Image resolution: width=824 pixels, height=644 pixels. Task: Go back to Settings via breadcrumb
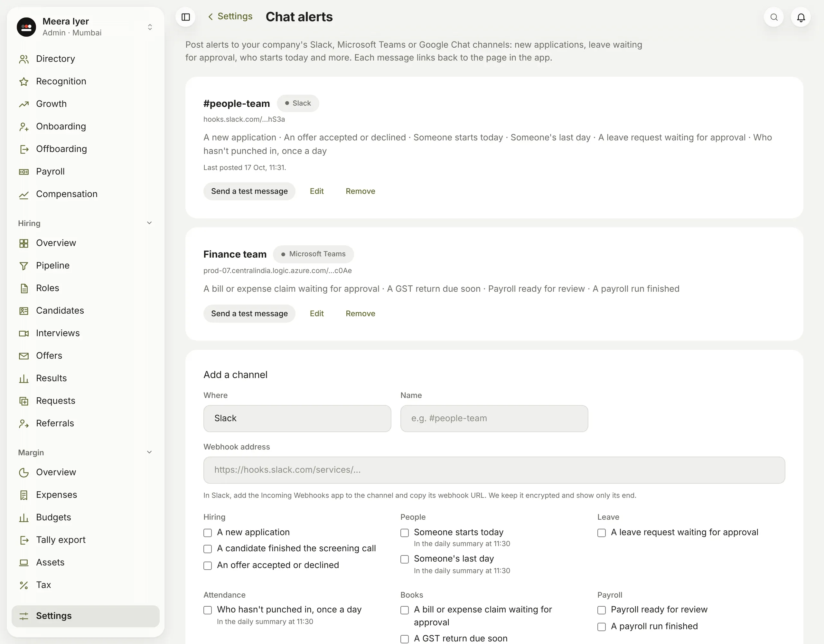click(230, 16)
